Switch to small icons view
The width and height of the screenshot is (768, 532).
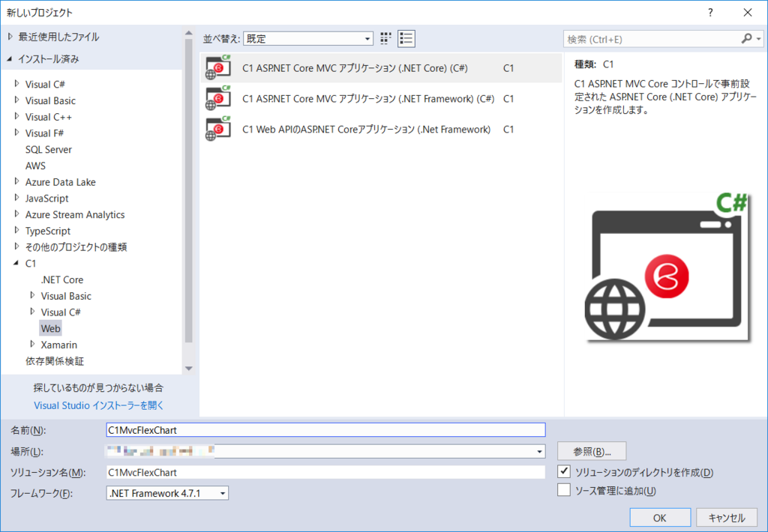click(386, 39)
